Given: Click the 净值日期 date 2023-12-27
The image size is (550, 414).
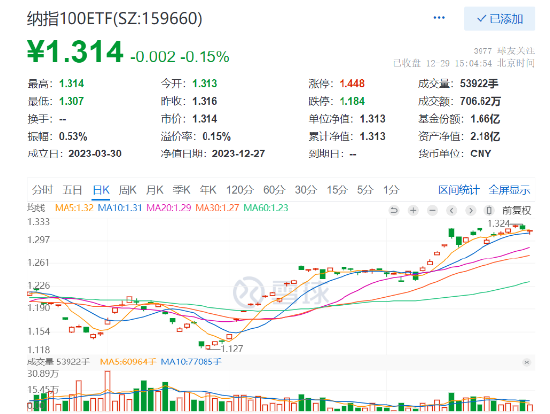Looking at the screenshot, I should click(239, 154).
